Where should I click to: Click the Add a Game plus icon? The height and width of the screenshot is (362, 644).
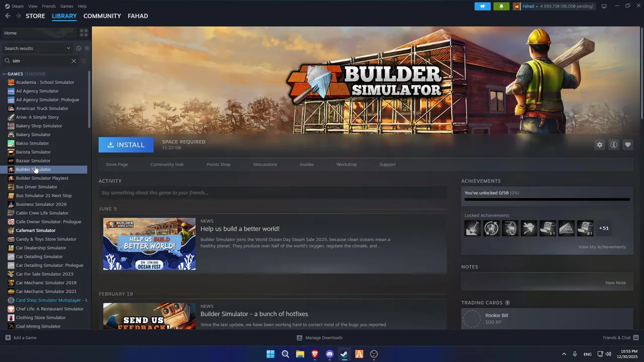pyautogui.click(x=8, y=338)
